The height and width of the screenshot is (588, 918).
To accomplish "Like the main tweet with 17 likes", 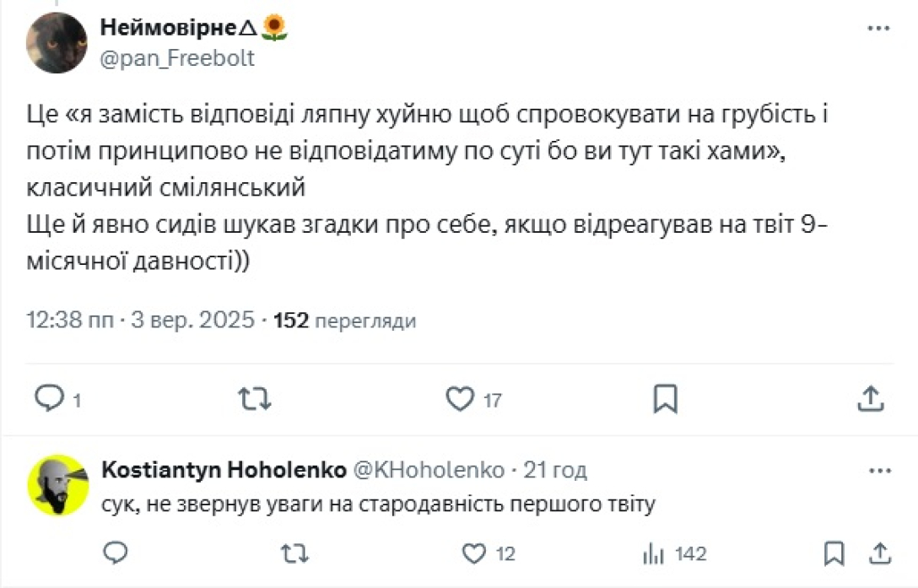I will pos(460,398).
